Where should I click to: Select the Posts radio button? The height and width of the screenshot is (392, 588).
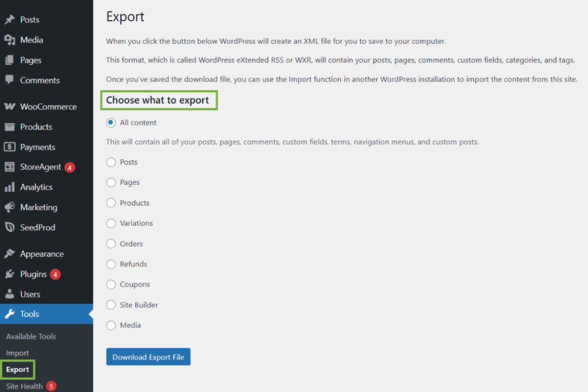(x=111, y=162)
